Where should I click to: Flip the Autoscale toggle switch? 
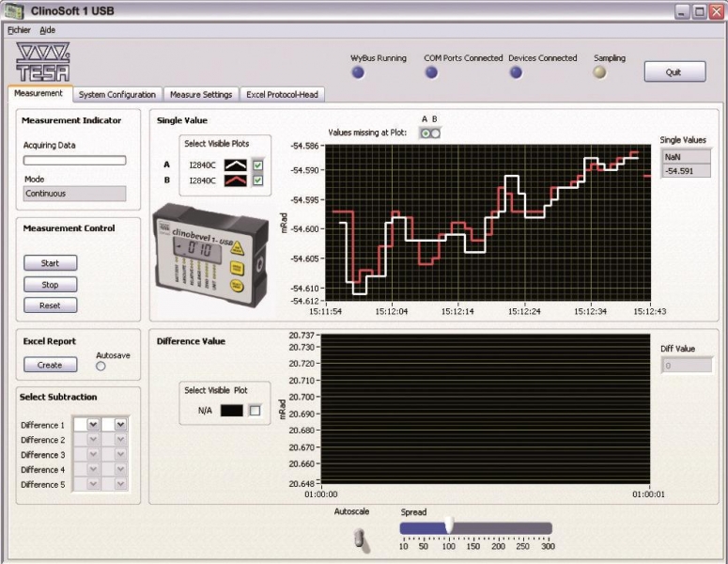[363, 539]
